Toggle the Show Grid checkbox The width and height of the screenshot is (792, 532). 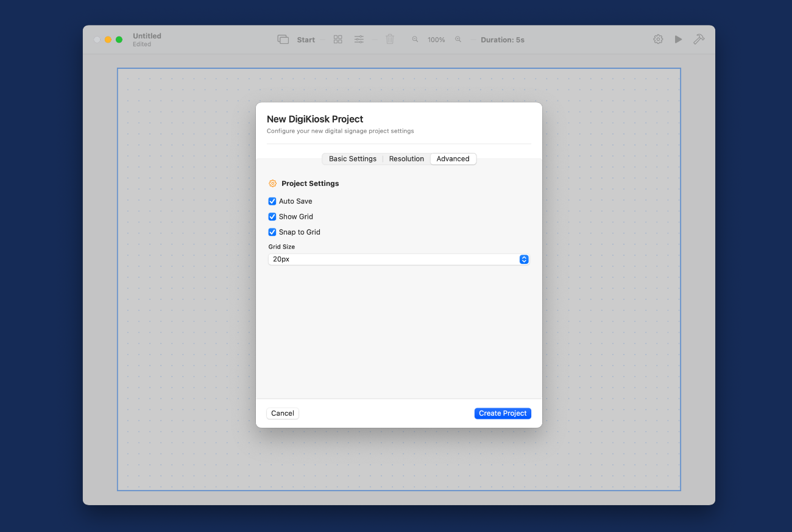point(272,216)
